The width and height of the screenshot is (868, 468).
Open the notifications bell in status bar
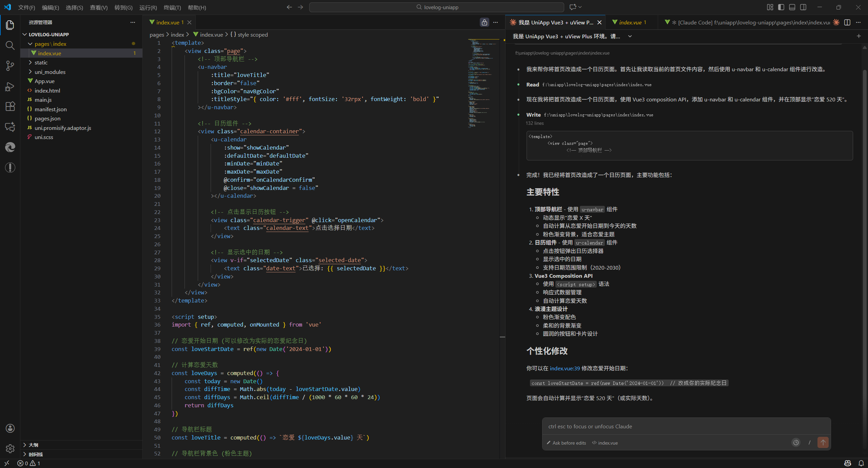[861, 463]
